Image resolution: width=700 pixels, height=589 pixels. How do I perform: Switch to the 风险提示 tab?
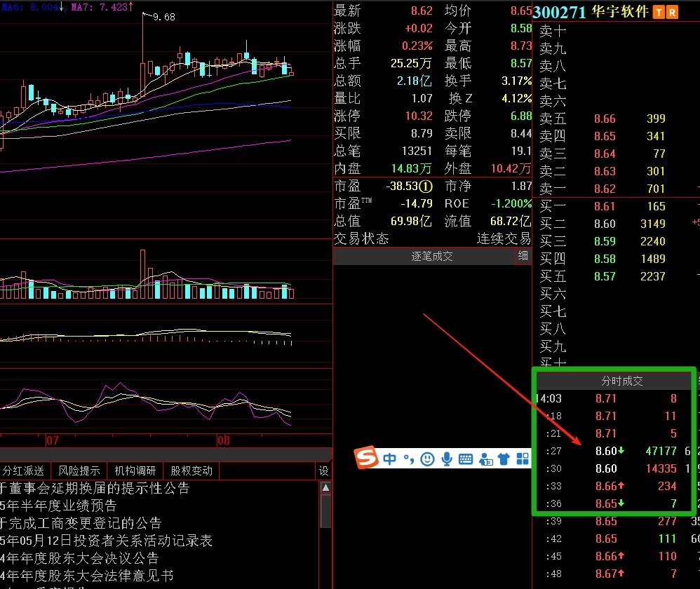pyautogui.click(x=79, y=470)
